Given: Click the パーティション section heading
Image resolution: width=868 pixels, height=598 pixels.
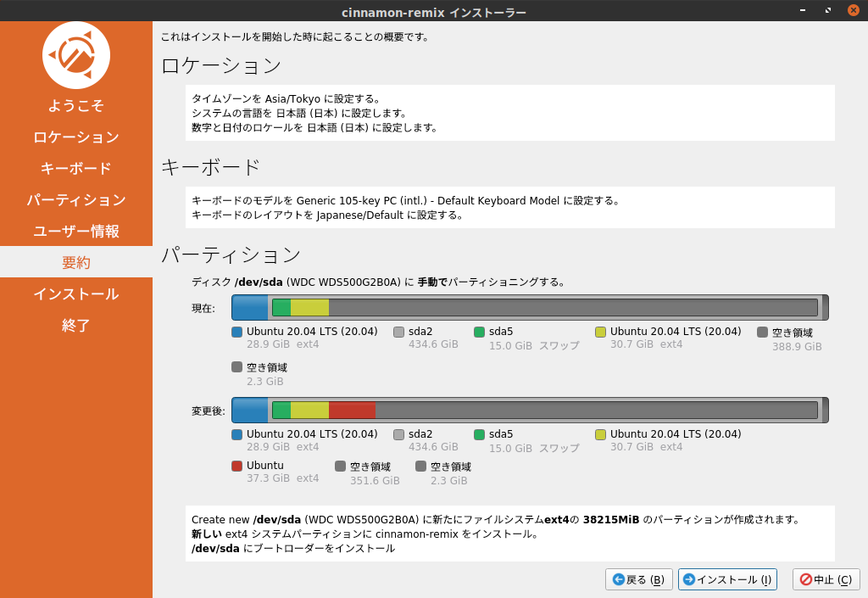Looking at the screenshot, I should 231,255.
